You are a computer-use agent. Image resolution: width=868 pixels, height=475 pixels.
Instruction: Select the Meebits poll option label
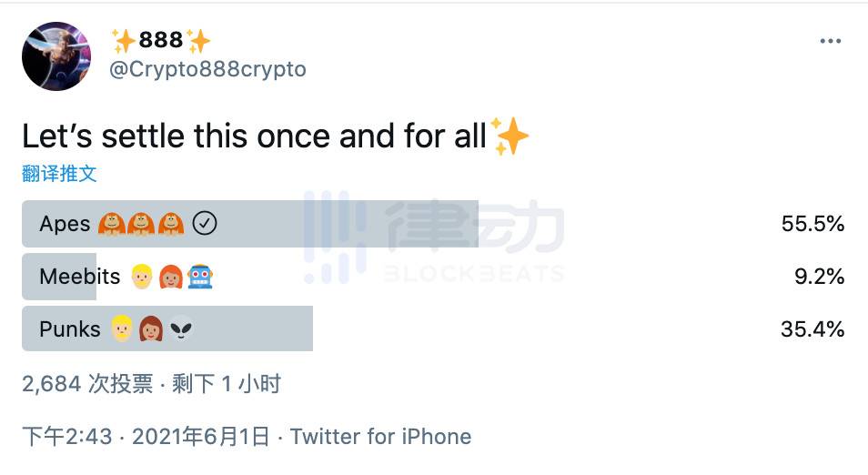(80, 277)
